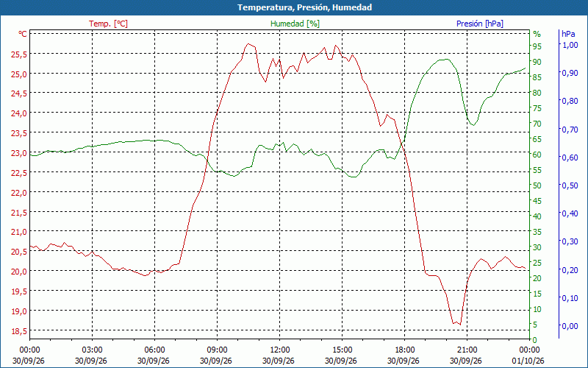Click the 20,5 temperature axis value
The width and height of the screenshot is (588, 368).
19,252
